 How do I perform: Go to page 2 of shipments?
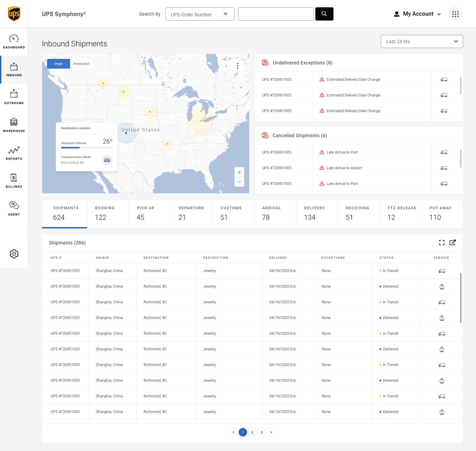click(252, 432)
